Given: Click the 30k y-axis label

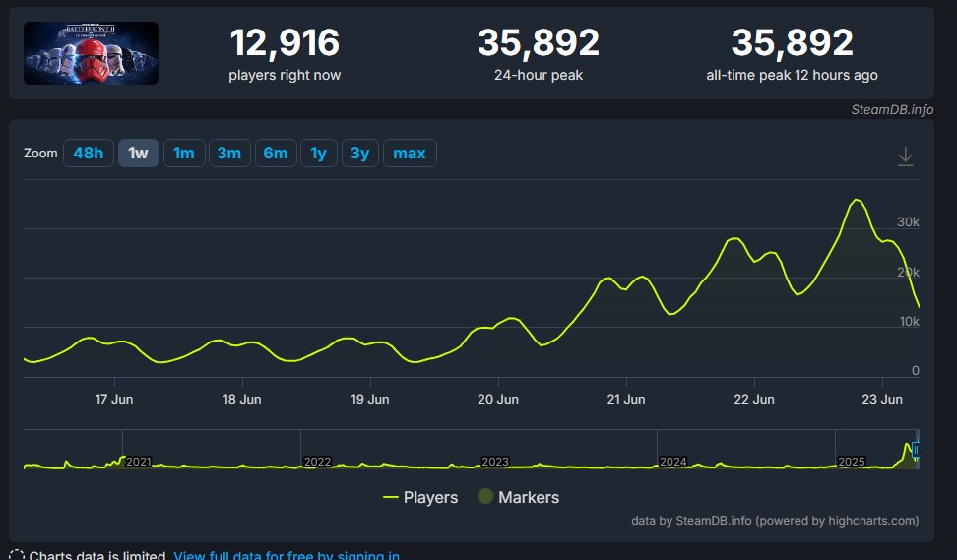Looking at the screenshot, I should [908, 222].
